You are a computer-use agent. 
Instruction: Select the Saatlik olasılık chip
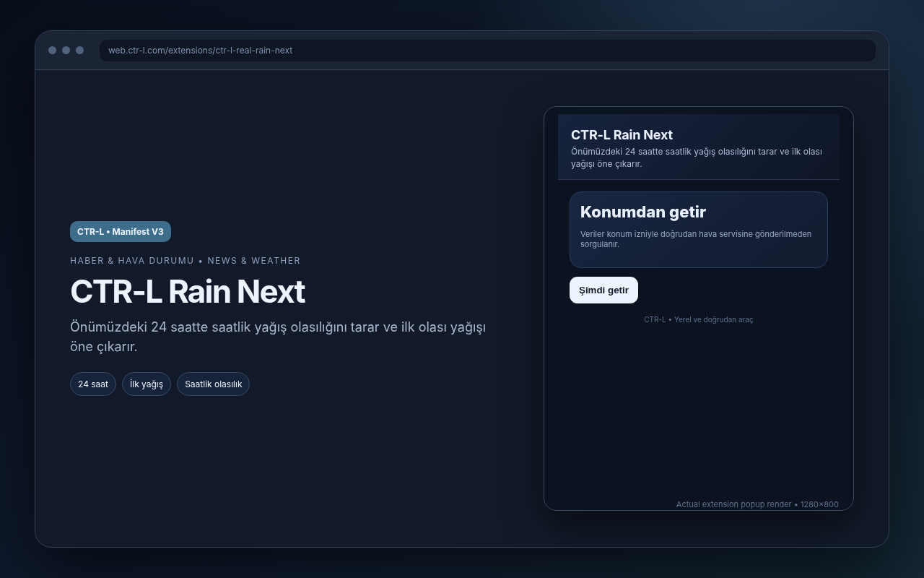tap(213, 384)
